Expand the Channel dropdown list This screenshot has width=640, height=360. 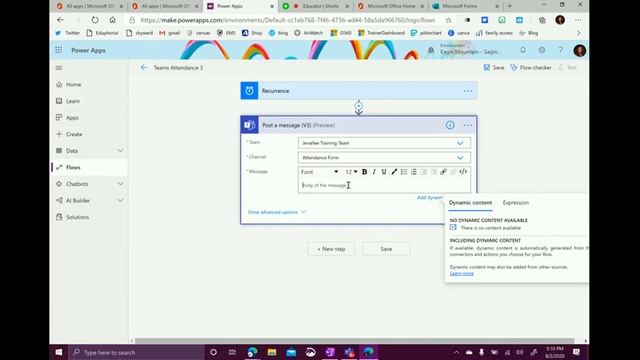tap(460, 158)
